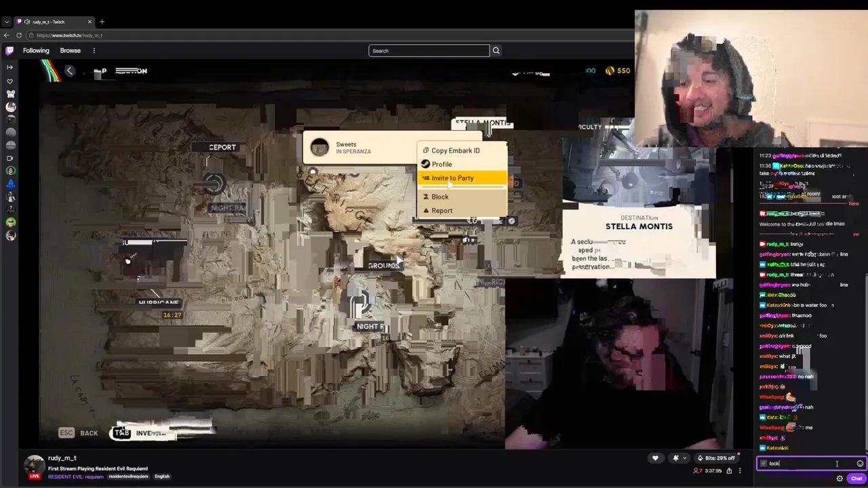This screenshot has height=488, width=868.
Task: Click the residentevilrequiem tag
Action: (x=128, y=476)
